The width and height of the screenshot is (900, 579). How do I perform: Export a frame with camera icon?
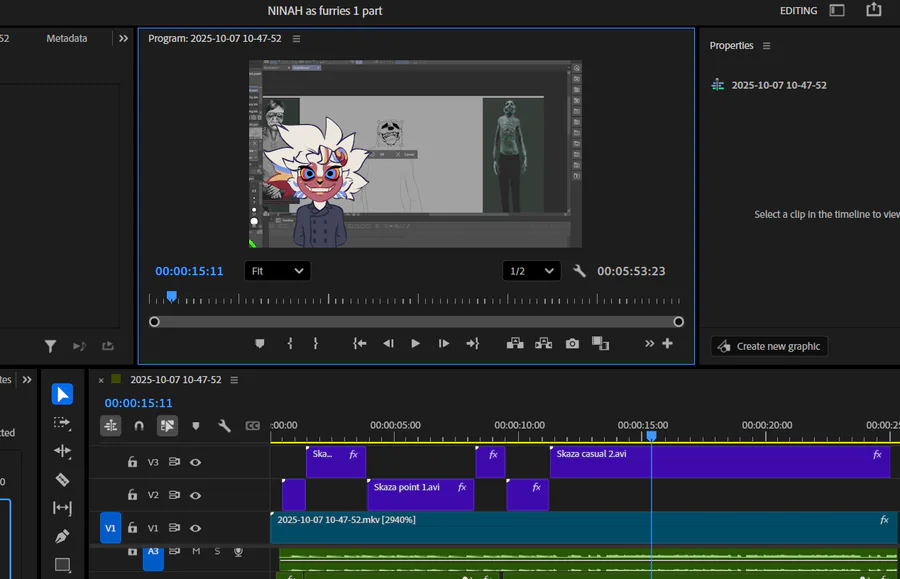point(572,344)
